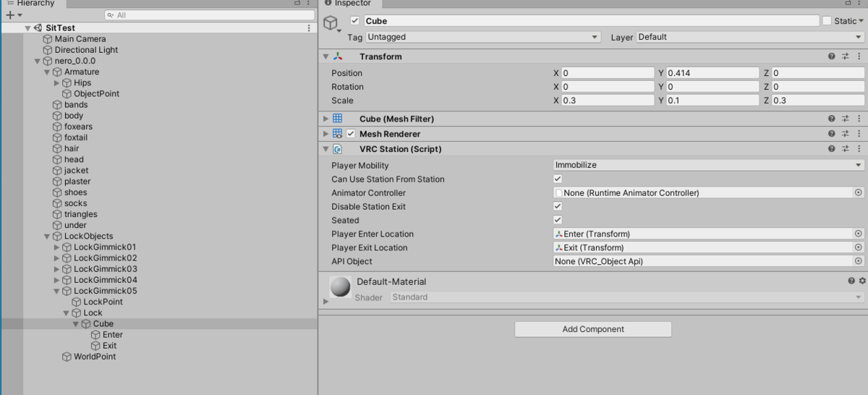Expand the Cube Mesh Filter component
This screenshot has width=868, height=395.
point(325,119)
